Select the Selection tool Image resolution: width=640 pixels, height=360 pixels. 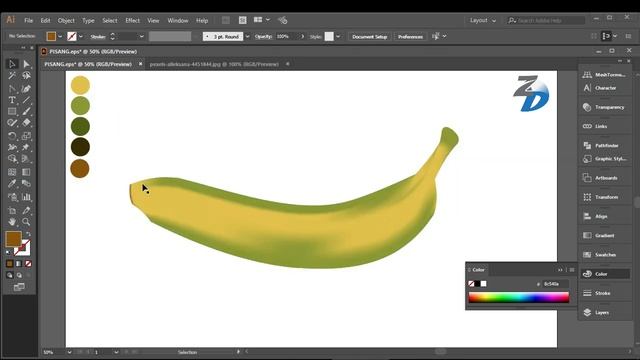pos(12,64)
